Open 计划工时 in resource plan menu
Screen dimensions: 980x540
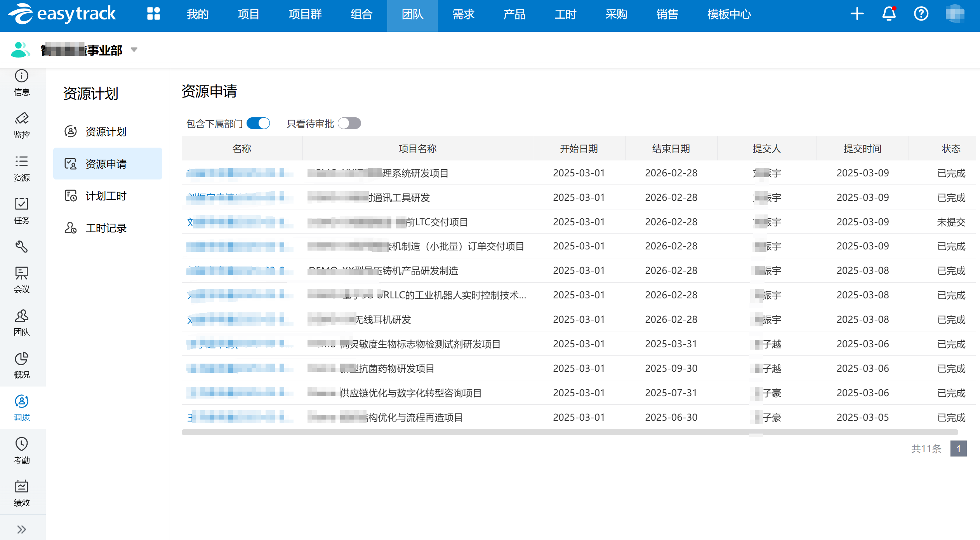(x=106, y=196)
